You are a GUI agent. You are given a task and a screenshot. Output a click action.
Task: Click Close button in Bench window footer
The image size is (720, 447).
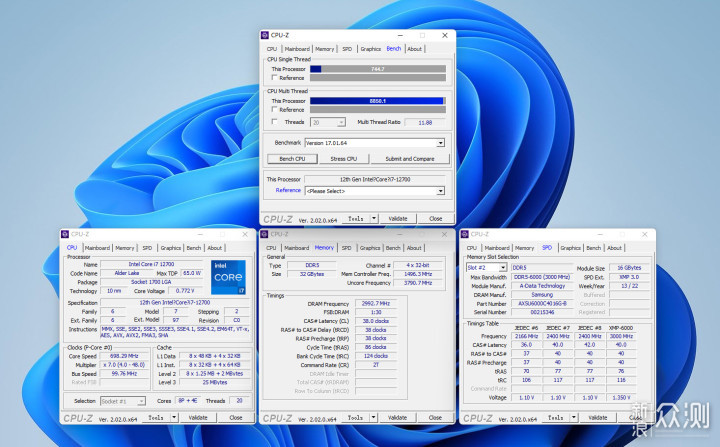[x=436, y=219]
